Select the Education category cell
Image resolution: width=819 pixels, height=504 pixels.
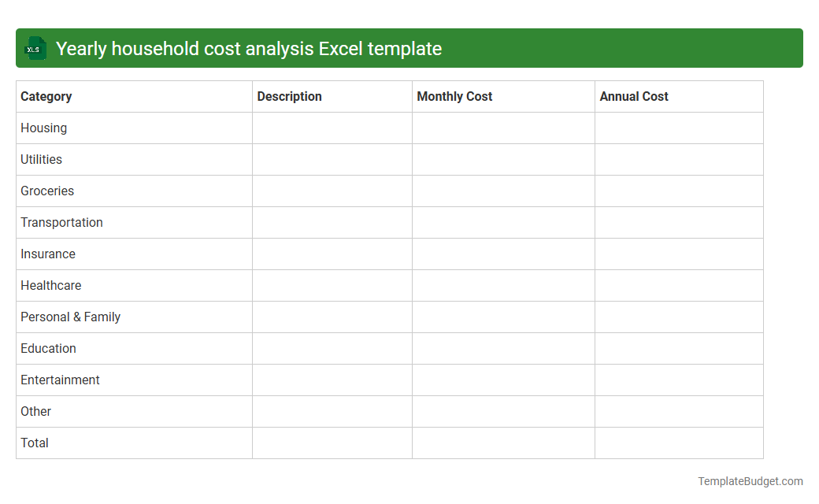[x=48, y=348]
